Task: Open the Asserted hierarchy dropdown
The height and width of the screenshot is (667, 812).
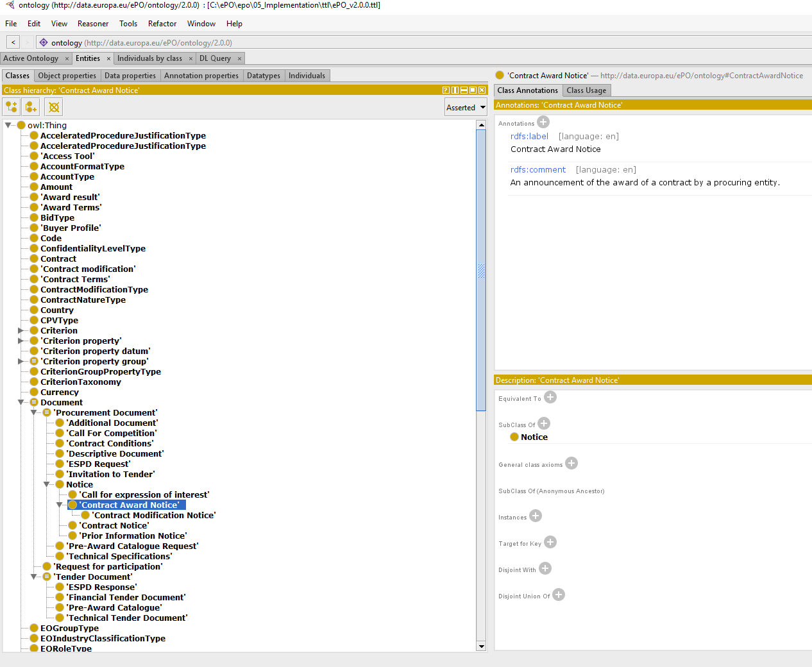Action: pos(466,107)
